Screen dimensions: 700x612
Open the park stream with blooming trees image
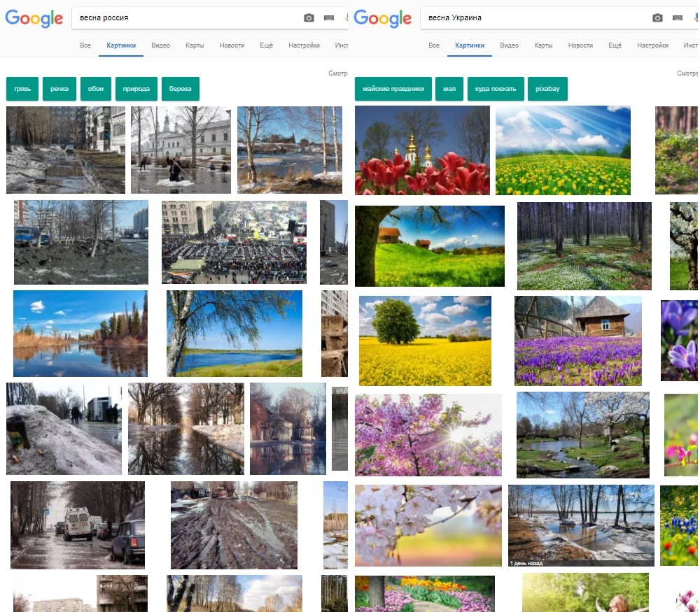coord(583,435)
